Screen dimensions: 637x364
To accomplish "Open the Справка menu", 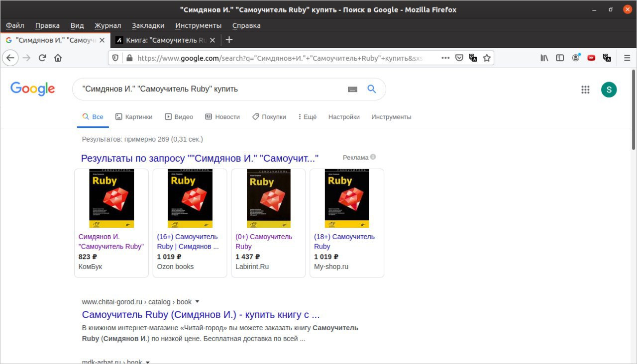I will pos(246,25).
